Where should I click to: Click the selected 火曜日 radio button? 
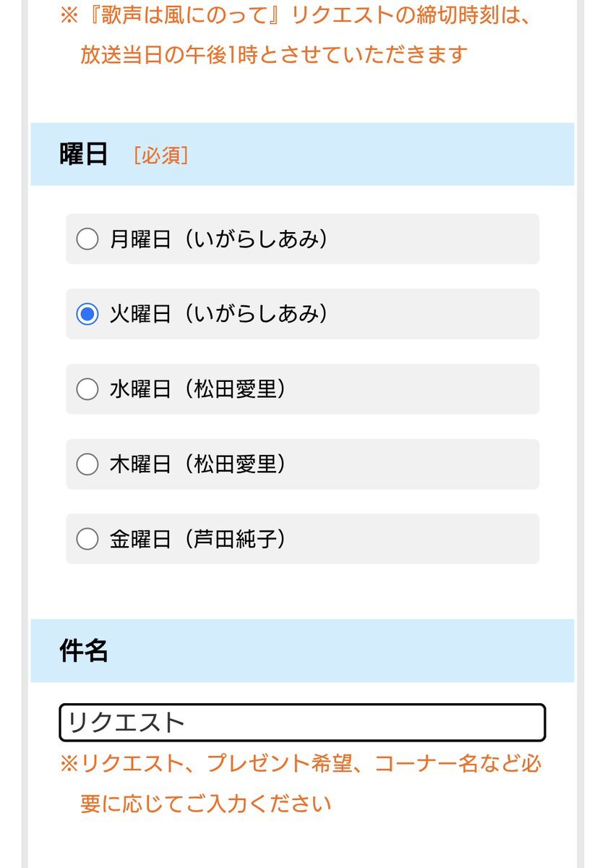click(87, 314)
